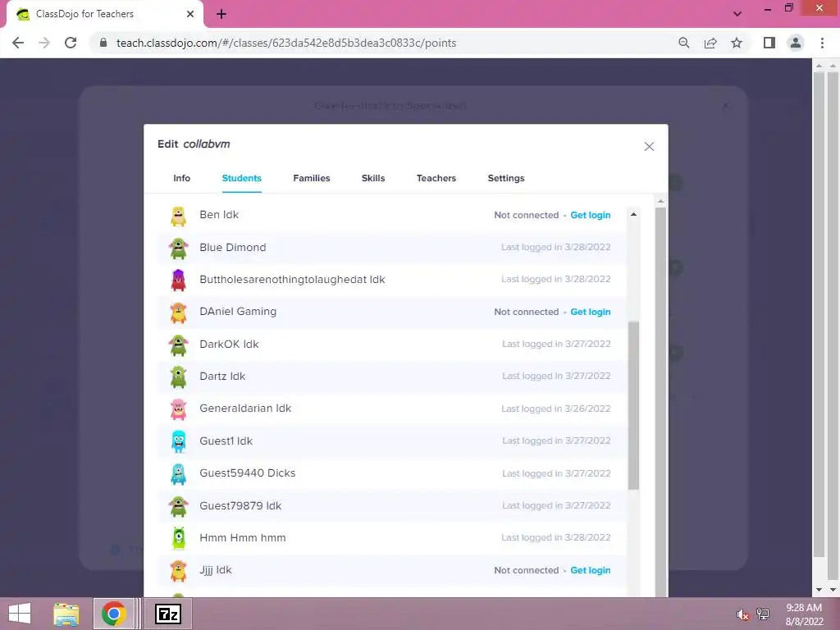
Task: Close the ClassDojo for Teachers tab
Action: (x=190, y=14)
